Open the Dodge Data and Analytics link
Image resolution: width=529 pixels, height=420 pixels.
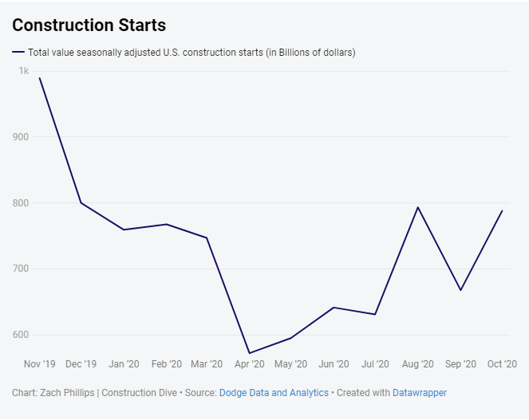[x=274, y=393]
